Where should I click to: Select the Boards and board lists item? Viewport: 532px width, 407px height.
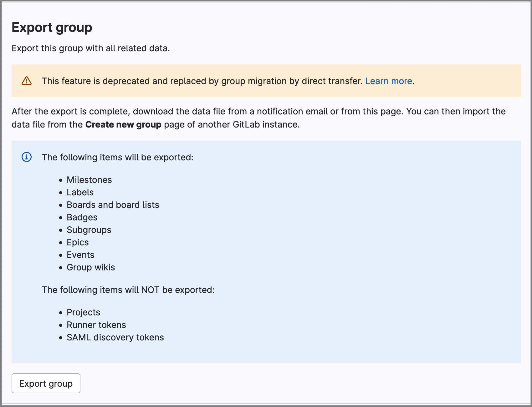113,205
